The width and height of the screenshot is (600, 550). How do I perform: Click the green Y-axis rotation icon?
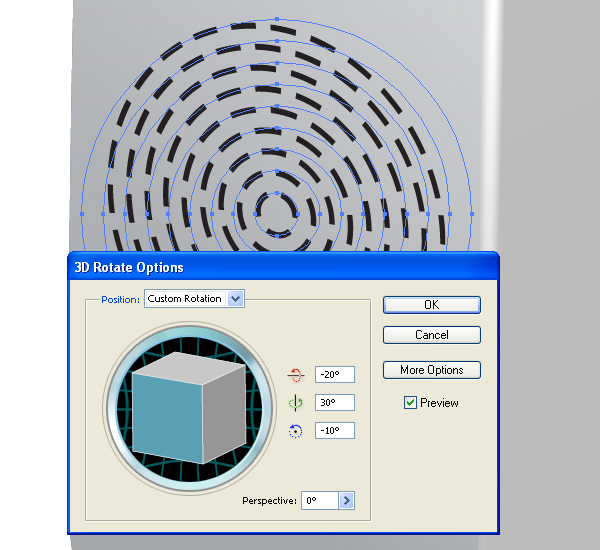(x=295, y=403)
